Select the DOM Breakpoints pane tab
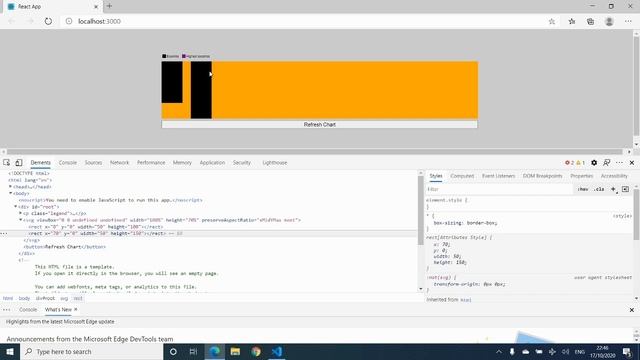Viewport: 640px width, 360px height. [542, 176]
